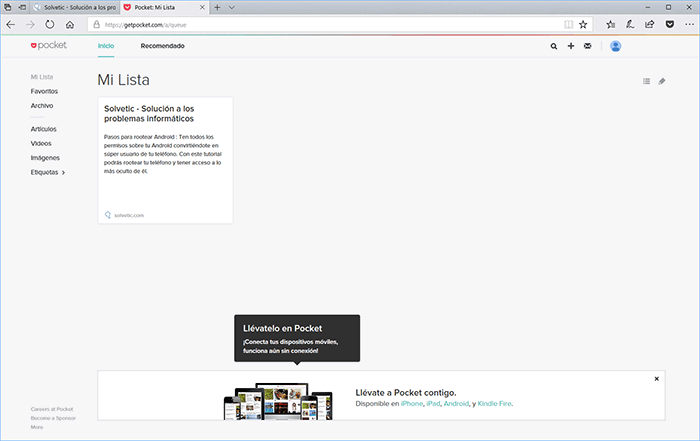The width and height of the screenshot is (700, 441).
Task: Click the More footer link
Action: tap(37, 427)
